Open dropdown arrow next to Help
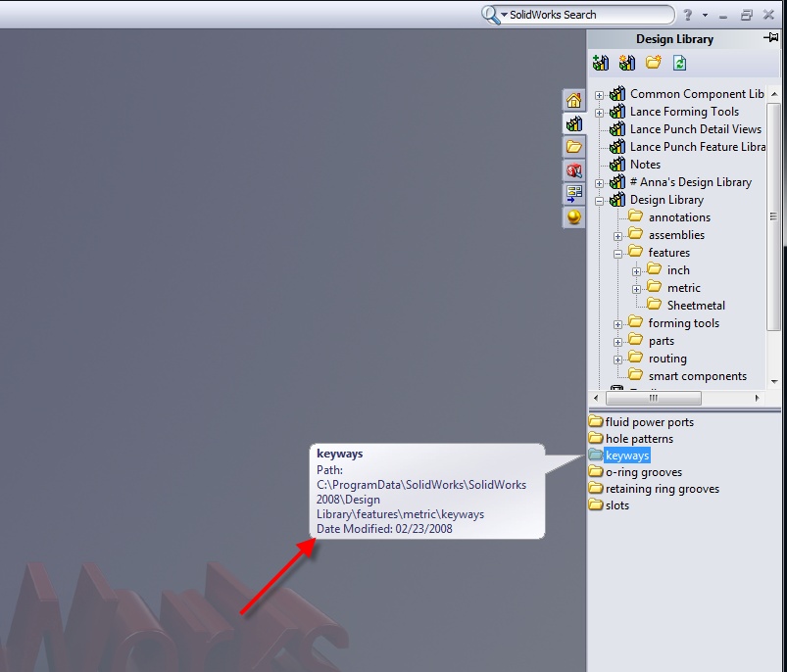 click(x=706, y=16)
